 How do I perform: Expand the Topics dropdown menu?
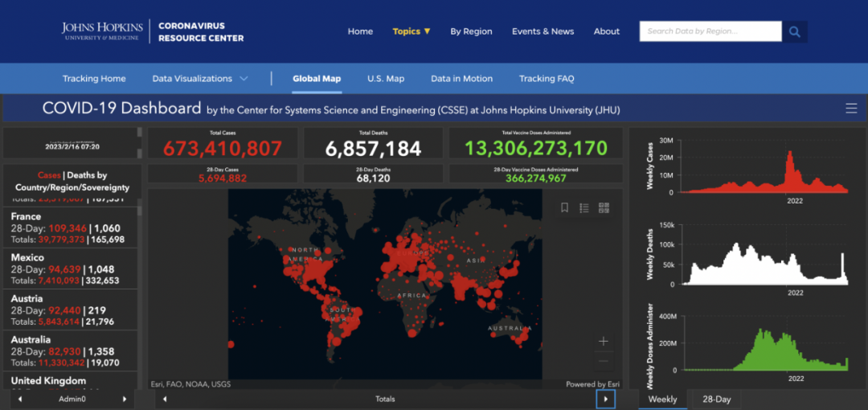[x=411, y=31]
